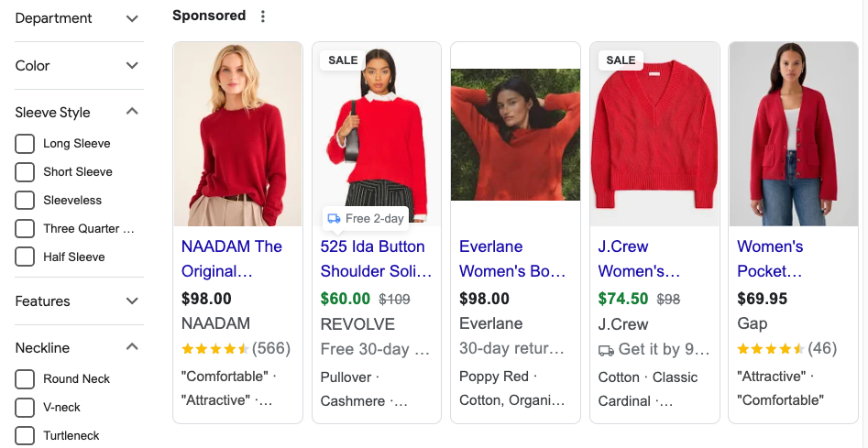
Task: Click the free 2-day delivery truck icon
Action: (334, 218)
